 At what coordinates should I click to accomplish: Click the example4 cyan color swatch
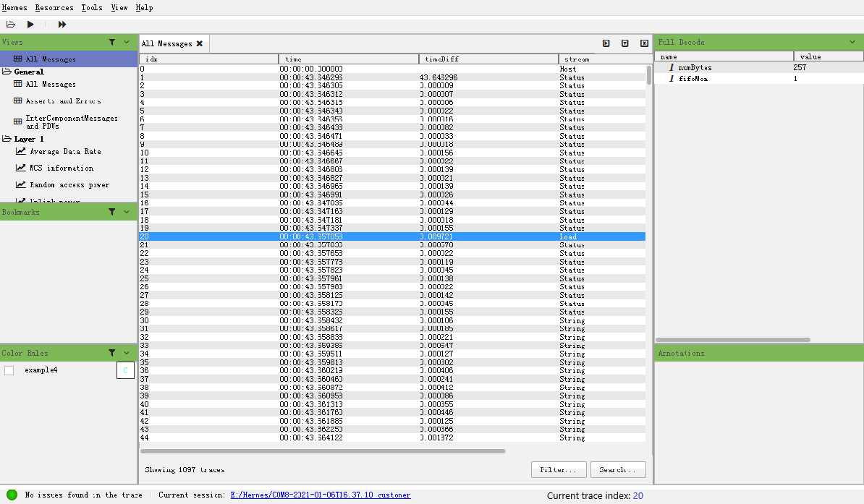(125, 371)
